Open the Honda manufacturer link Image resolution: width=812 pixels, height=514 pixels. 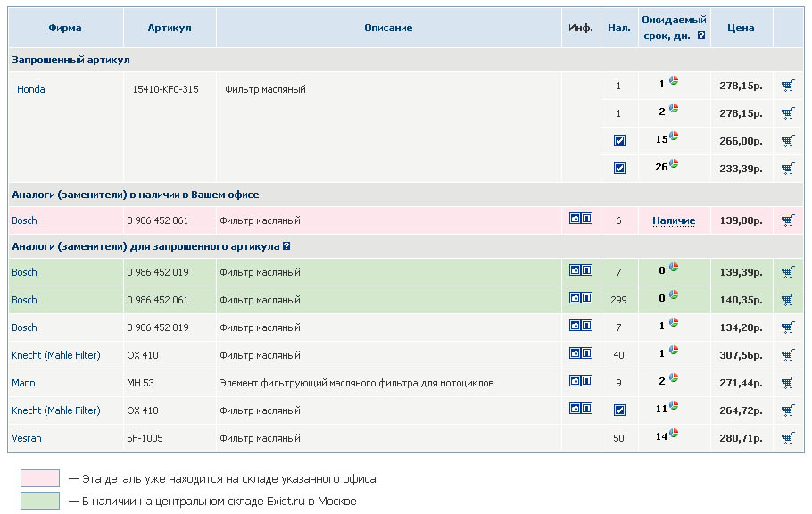(x=31, y=89)
